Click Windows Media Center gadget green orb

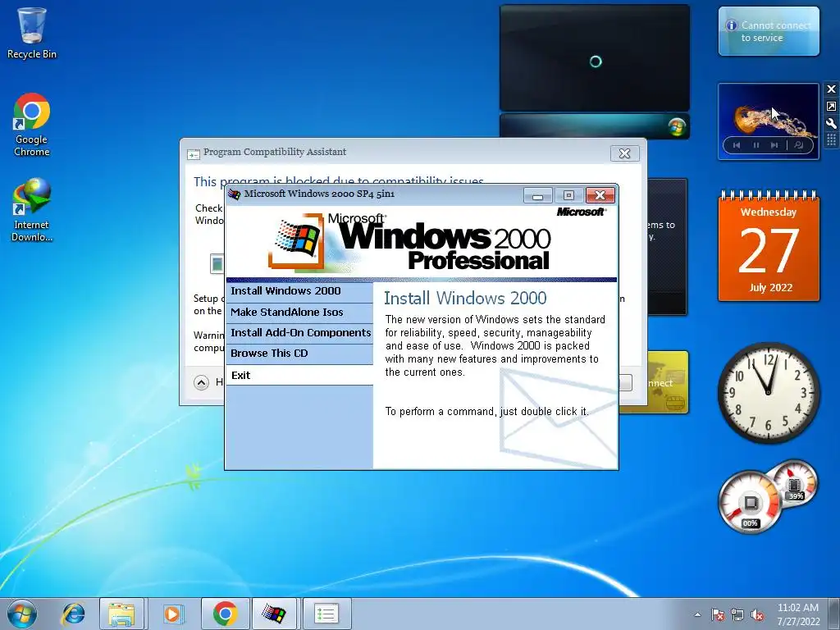coord(677,127)
